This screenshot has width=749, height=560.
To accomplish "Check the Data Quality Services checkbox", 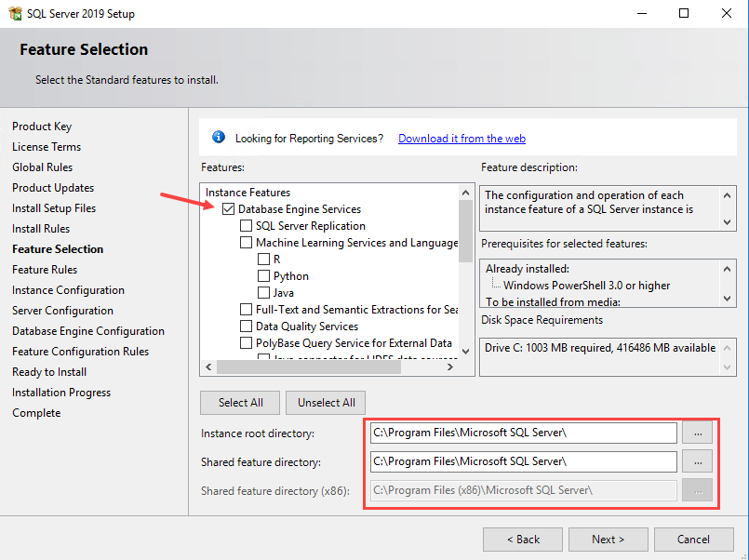I will click(246, 327).
